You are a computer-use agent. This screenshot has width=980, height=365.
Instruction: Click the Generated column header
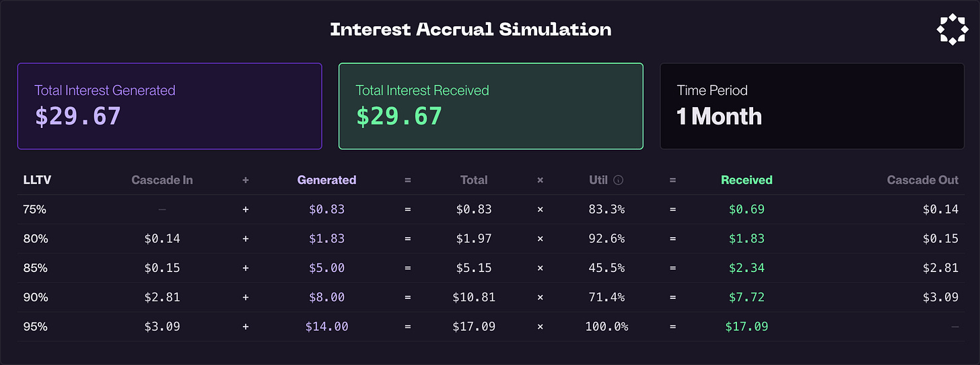pyautogui.click(x=327, y=180)
